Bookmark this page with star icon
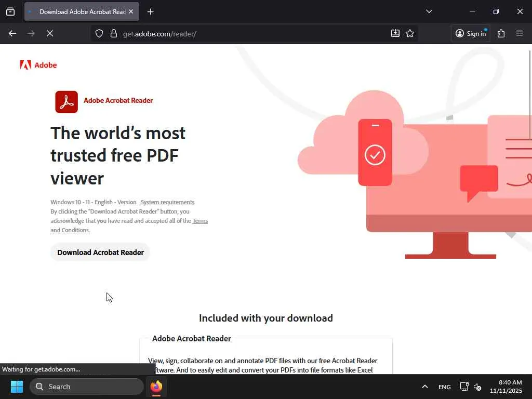The image size is (532, 399). point(410,33)
